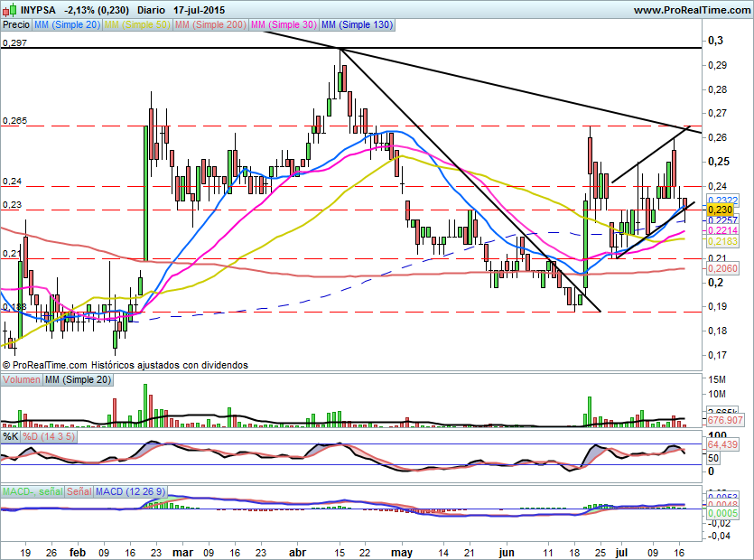The height and width of the screenshot is (560, 754).
Task: Click the 0,2183 moving average value tag
Action: point(722,241)
